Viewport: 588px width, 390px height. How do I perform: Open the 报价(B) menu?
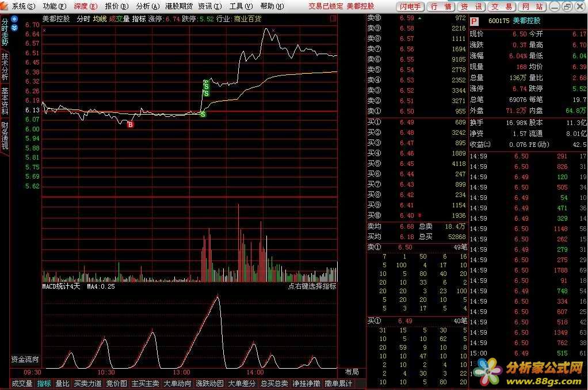tap(117, 6)
